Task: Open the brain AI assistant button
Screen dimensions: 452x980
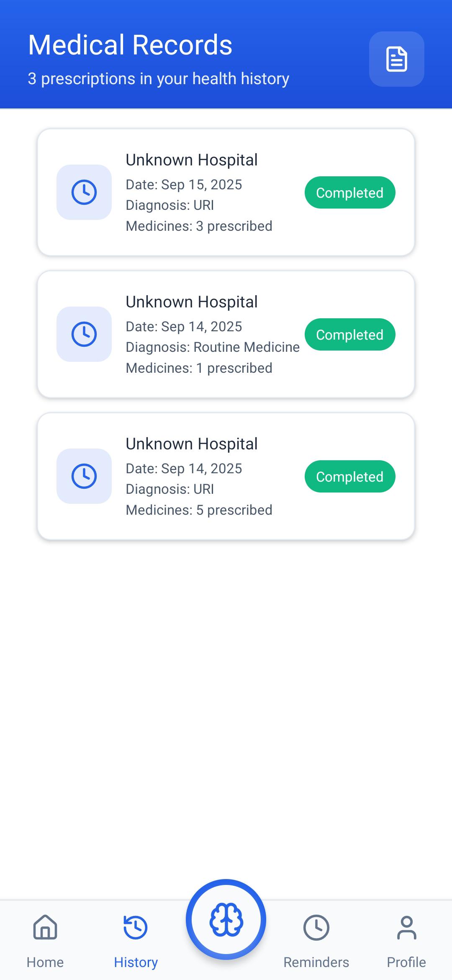Action: point(226,919)
